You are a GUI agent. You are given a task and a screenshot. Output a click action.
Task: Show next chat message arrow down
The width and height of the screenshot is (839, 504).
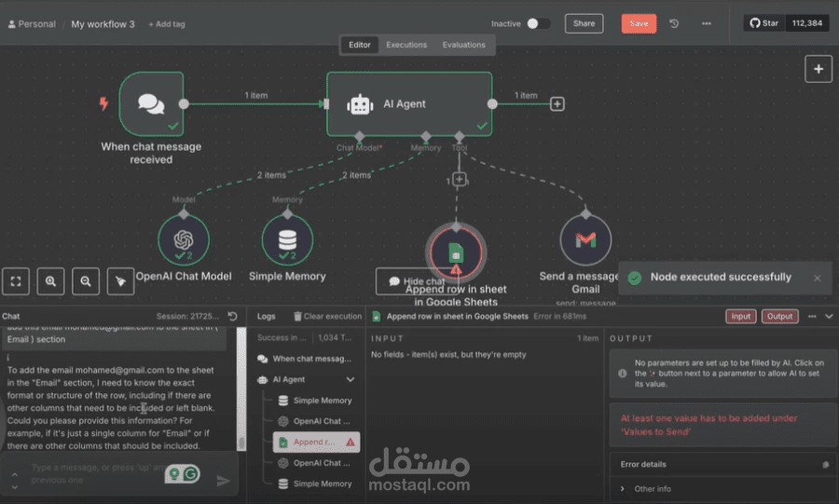coord(14,487)
